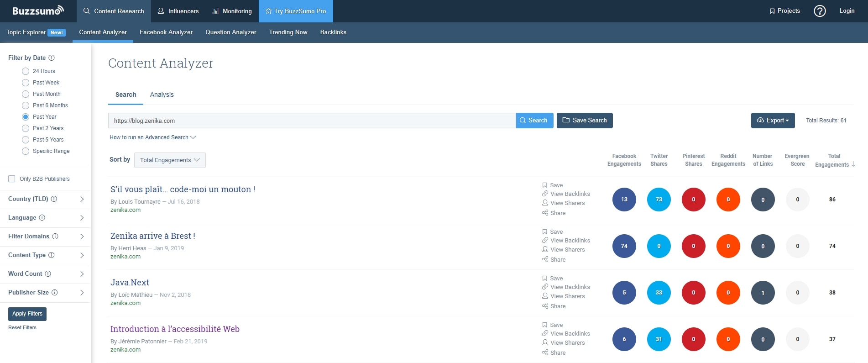Share Introduction à l'accessibilité Web article

coord(554,353)
